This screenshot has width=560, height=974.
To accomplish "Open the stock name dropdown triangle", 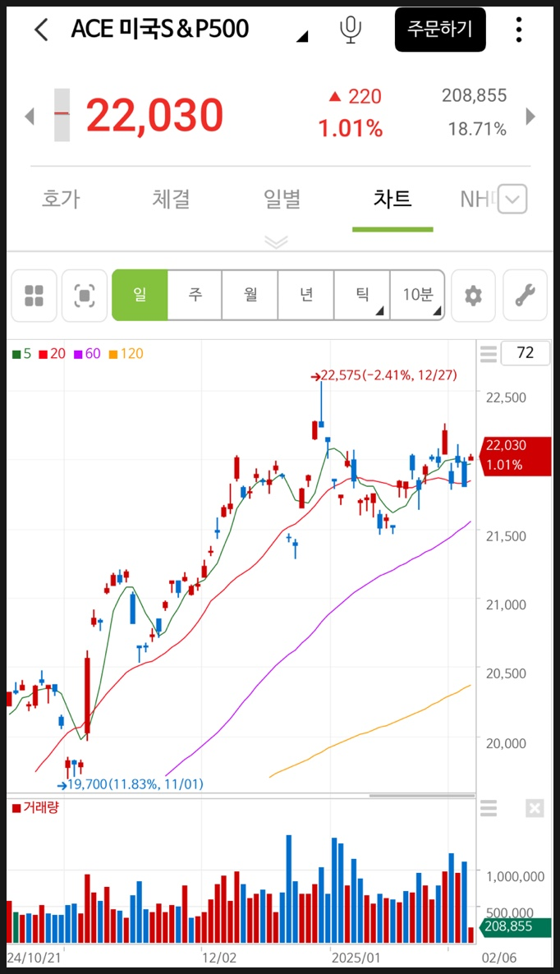I will 302,35.
